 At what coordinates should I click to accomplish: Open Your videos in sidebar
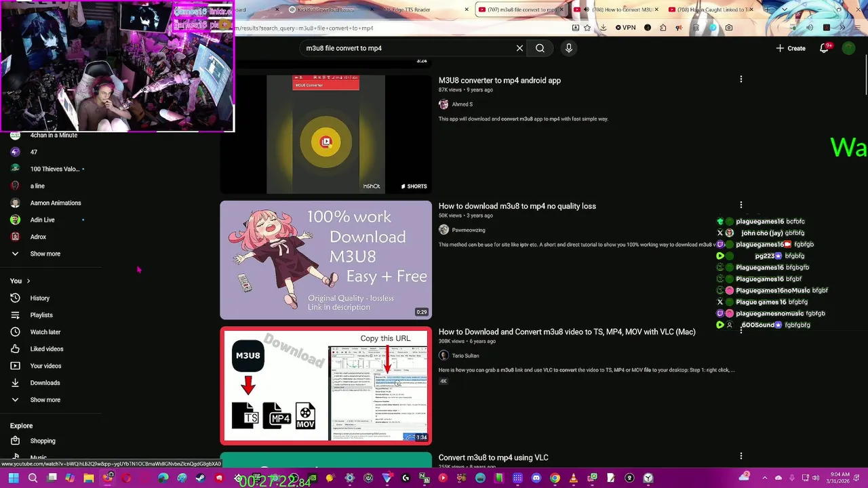[x=45, y=366]
